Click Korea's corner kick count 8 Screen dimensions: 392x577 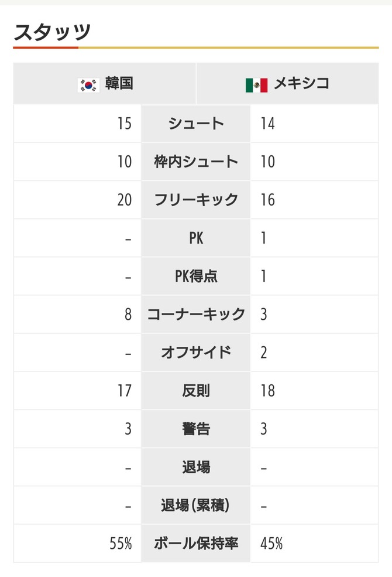(128, 315)
